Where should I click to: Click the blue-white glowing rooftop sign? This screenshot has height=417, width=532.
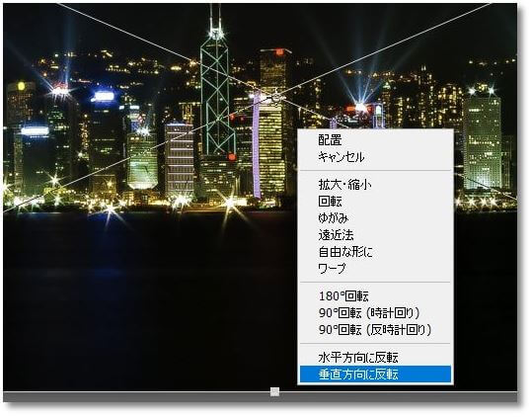(x=104, y=97)
